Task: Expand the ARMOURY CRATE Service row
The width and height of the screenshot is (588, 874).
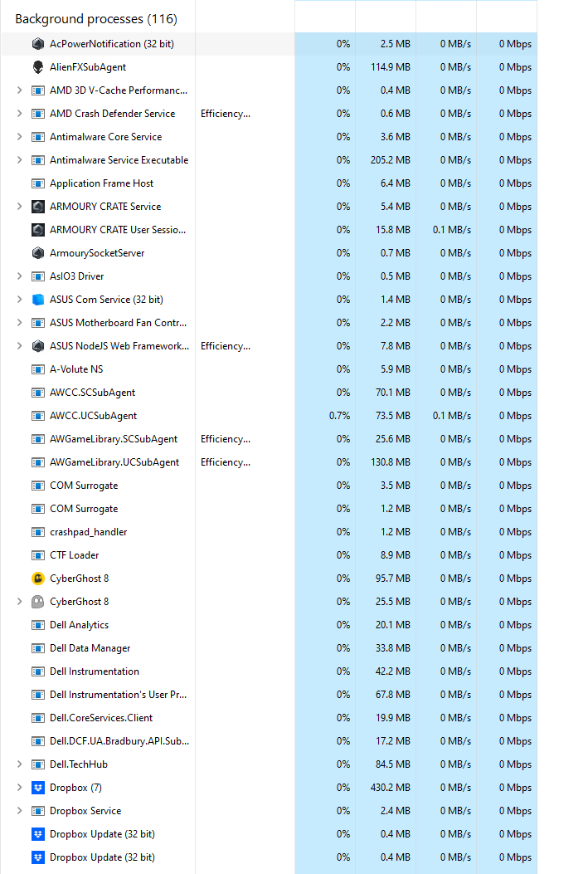Action: coord(19,207)
